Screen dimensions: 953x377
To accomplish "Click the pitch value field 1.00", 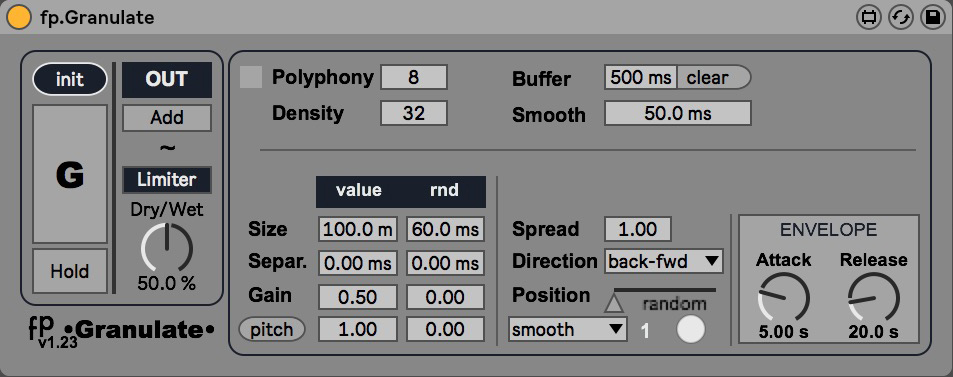I will point(357,329).
